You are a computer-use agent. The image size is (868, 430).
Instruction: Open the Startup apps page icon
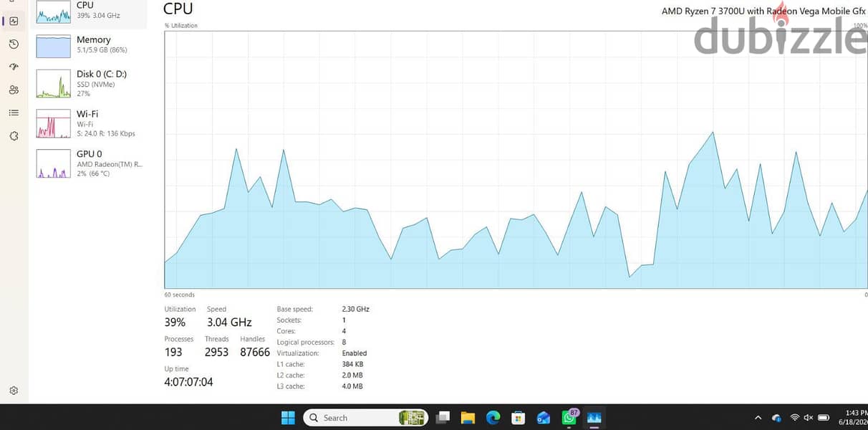(x=14, y=67)
